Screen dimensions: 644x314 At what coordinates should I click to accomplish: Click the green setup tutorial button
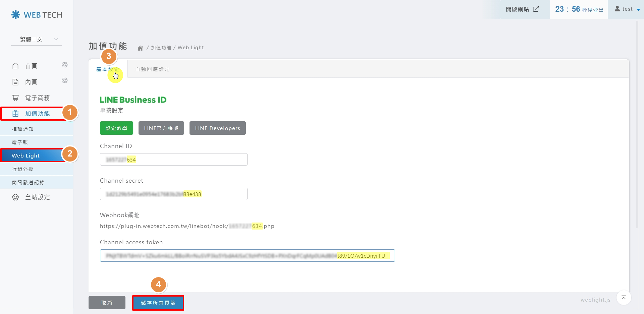[116, 128]
